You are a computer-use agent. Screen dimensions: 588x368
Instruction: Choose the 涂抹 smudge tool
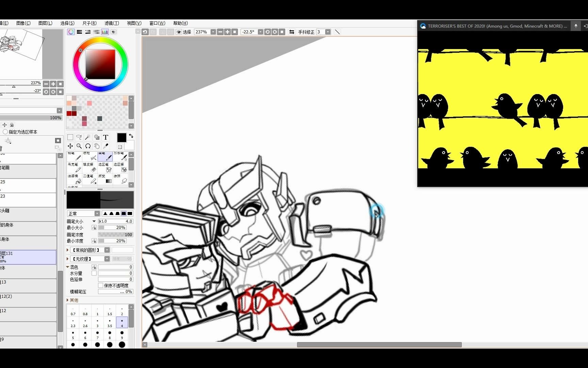point(120,179)
